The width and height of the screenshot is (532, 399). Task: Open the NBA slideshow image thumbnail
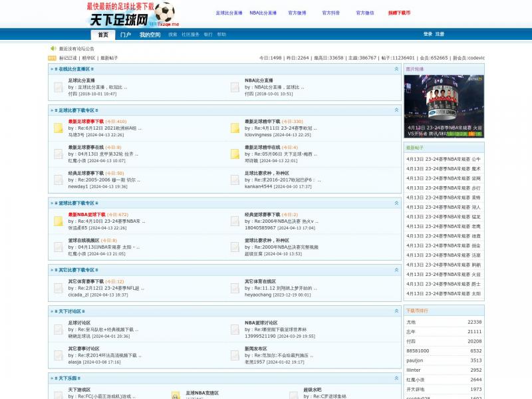(444, 106)
